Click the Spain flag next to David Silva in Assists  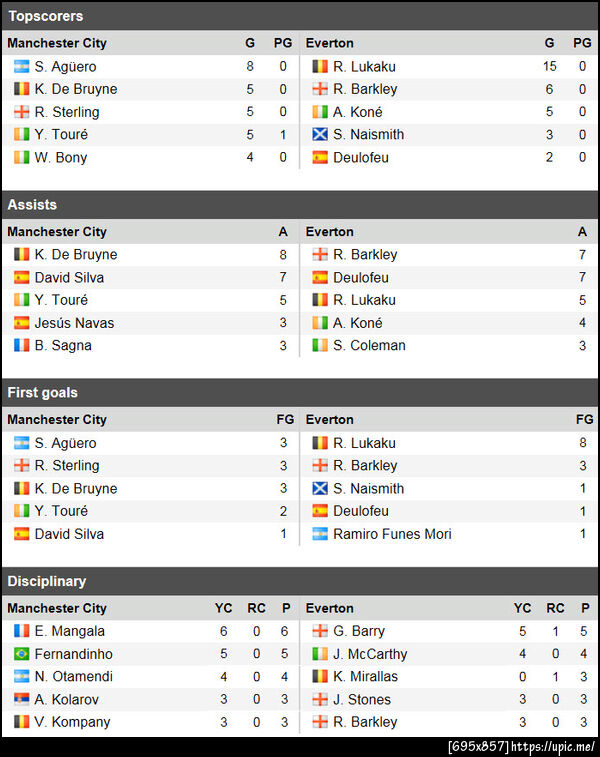(21, 277)
